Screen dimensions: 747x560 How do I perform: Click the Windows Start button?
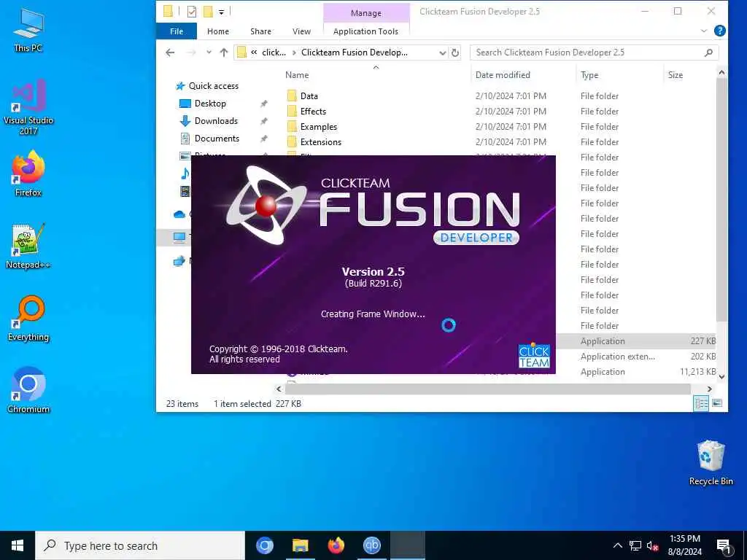[x=18, y=545]
